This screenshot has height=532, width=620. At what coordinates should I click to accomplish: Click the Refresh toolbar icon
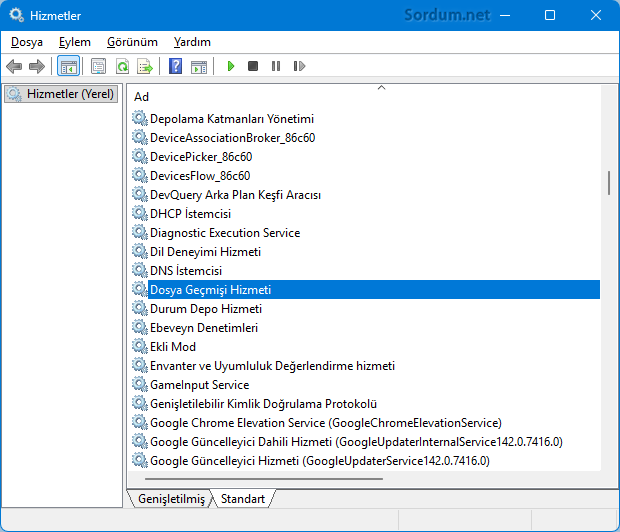click(122, 66)
